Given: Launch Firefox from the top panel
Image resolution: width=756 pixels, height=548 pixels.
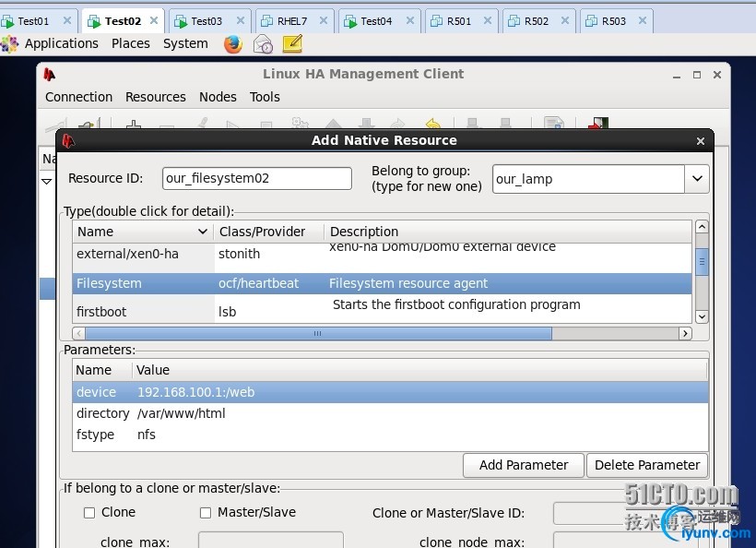Looking at the screenshot, I should point(232,43).
